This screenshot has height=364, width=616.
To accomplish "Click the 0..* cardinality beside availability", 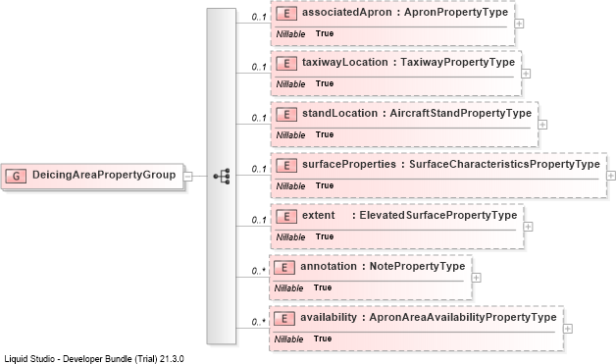I will [x=259, y=323].
